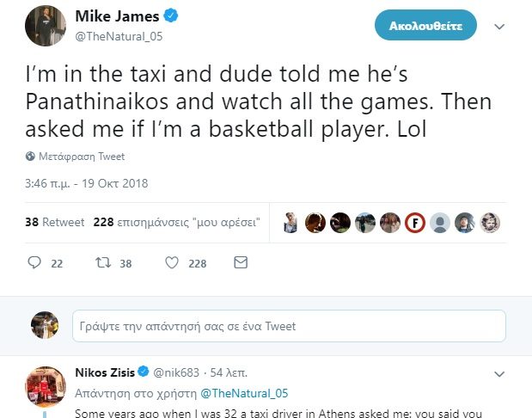Open the red F liker avatar

(416, 222)
